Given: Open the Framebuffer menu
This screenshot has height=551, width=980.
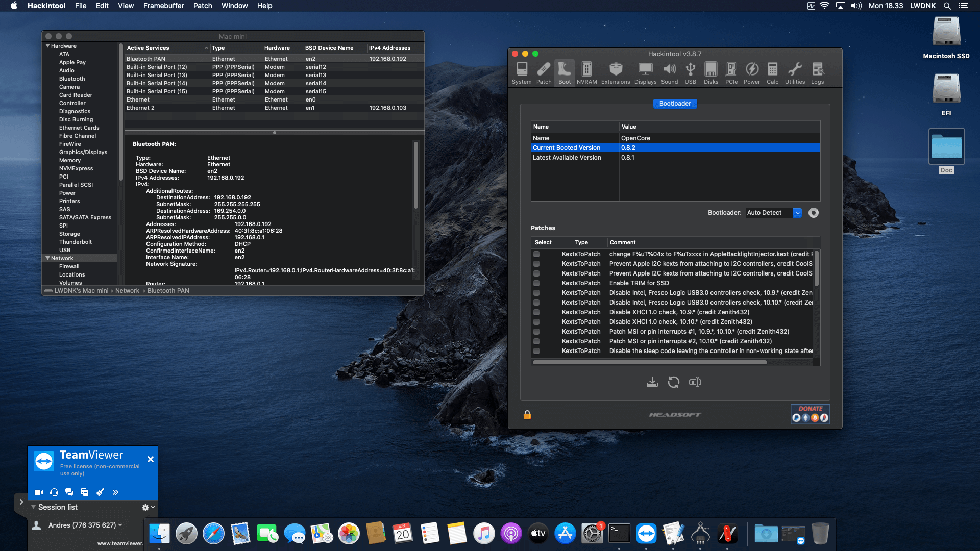Looking at the screenshot, I should (163, 6).
